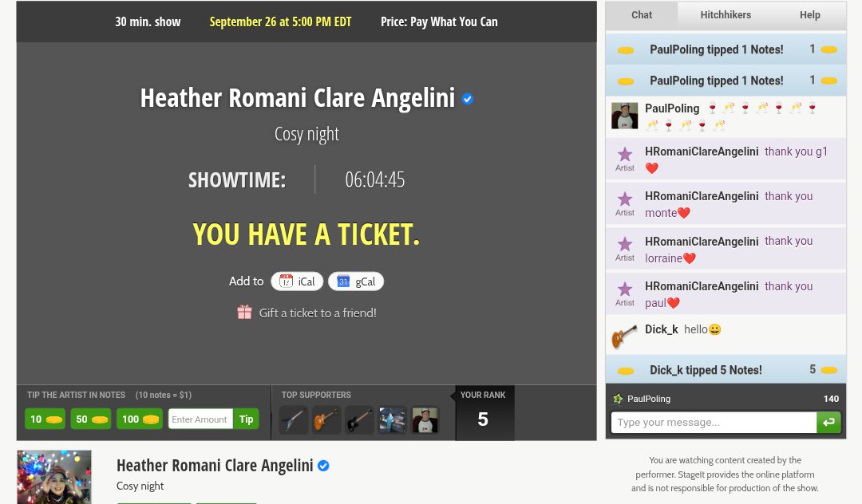This screenshot has width=862, height=504.
Task: Click the performer photo below the show panel
Action: 54,477
